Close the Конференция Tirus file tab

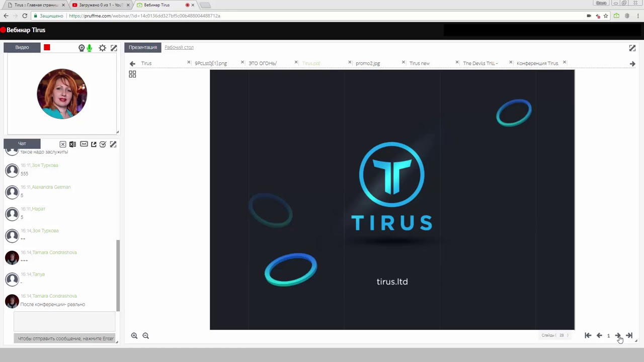(x=565, y=63)
